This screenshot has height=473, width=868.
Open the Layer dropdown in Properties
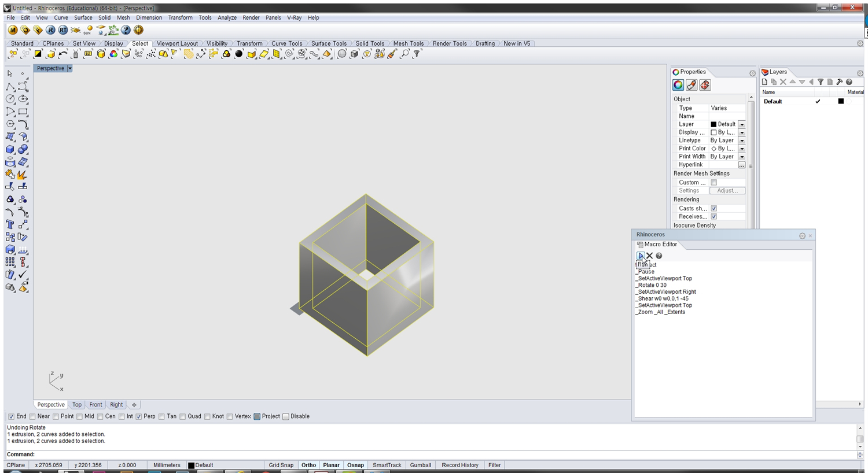click(742, 124)
